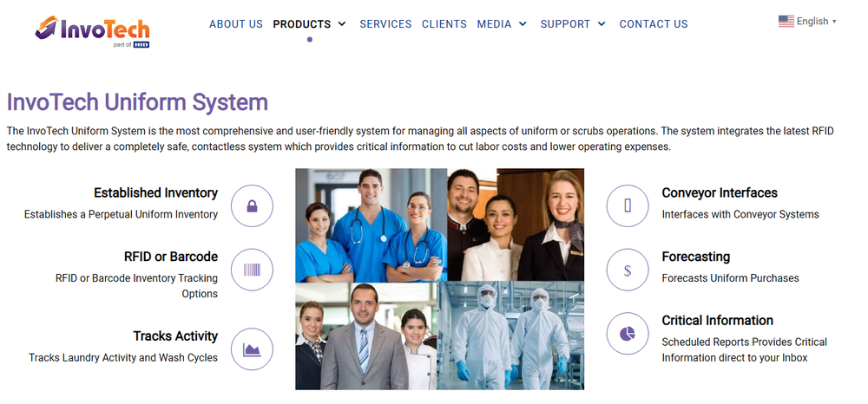The height and width of the screenshot is (404, 868).
Task: Click the lock icon for Established Inventory
Action: (x=252, y=206)
